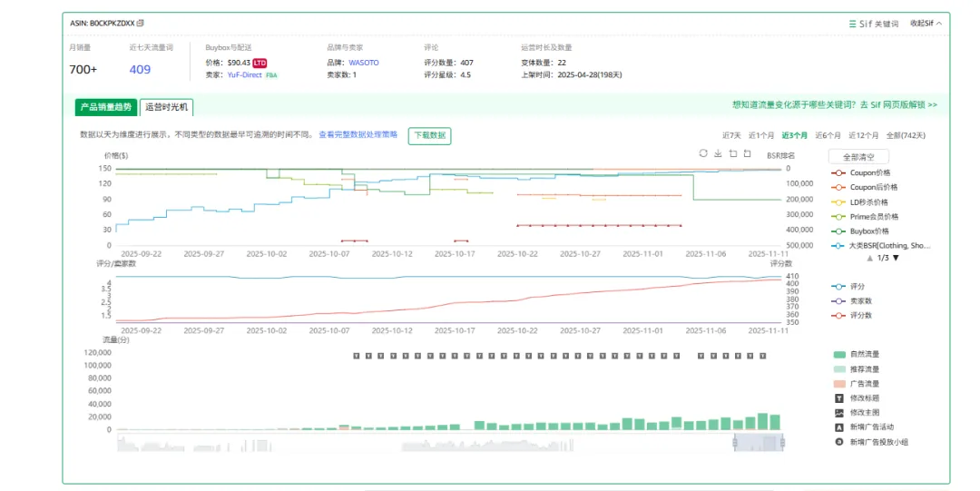Click the 700+ monthly sales value
The image size is (980, 491).
83,69
